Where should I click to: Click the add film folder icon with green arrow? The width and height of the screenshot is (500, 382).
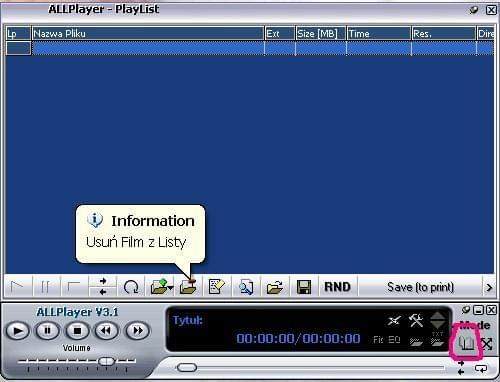click(x=159, y=287)
